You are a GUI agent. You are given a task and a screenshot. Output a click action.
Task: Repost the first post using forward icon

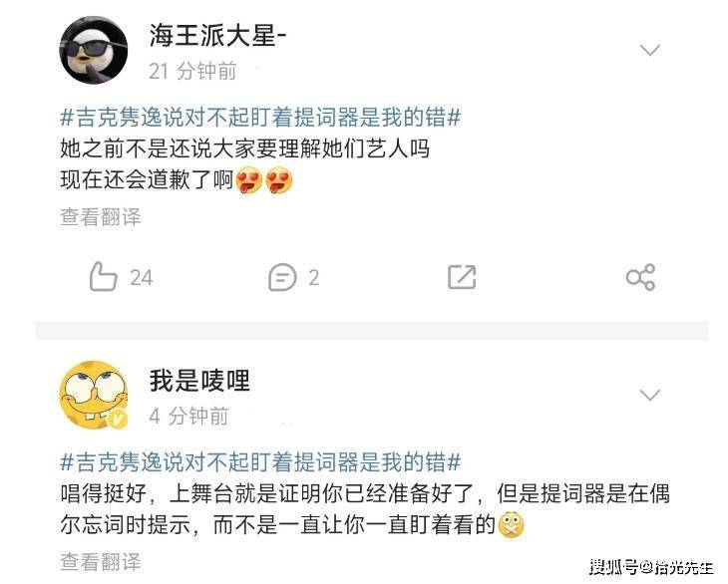(x=462, y=277)
